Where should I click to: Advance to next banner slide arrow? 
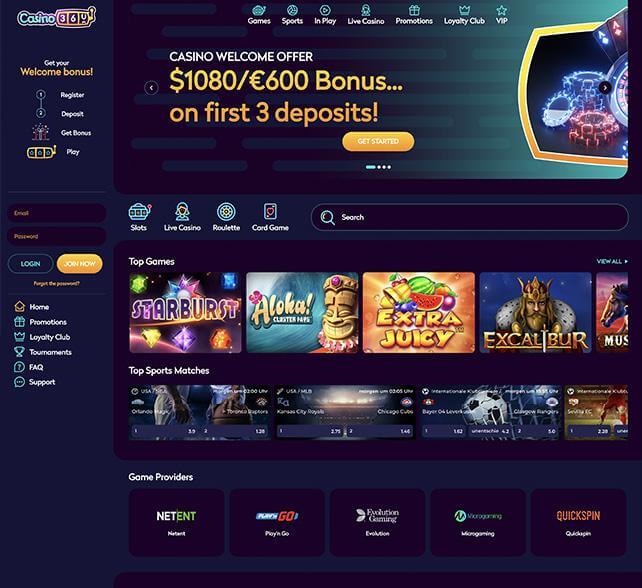[x=605, y=87]
